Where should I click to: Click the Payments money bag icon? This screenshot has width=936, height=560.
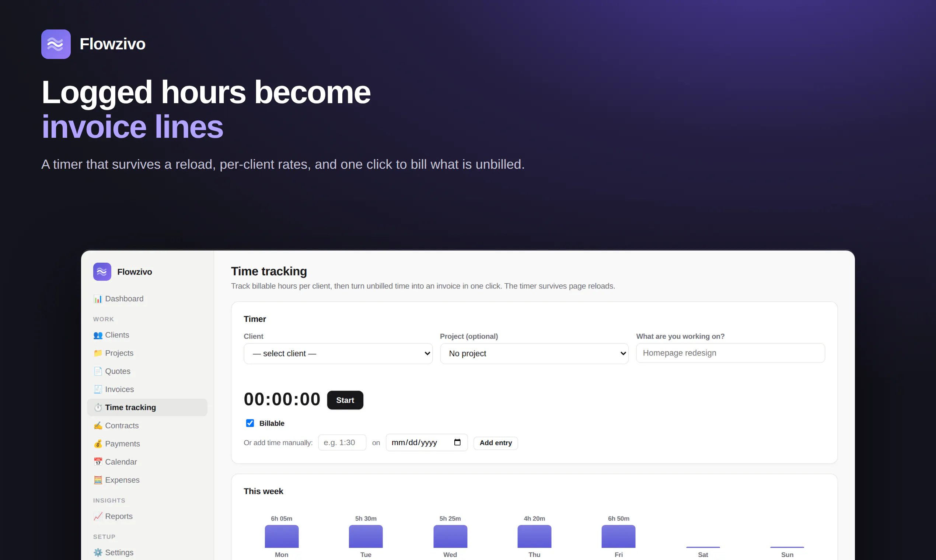[98, 444]
